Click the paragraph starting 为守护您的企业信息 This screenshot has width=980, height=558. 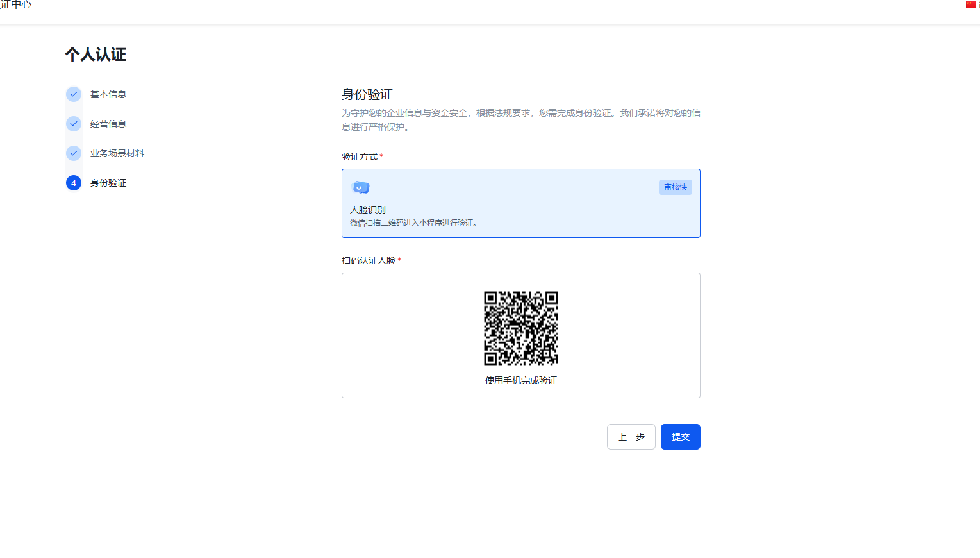pos(521,120)
